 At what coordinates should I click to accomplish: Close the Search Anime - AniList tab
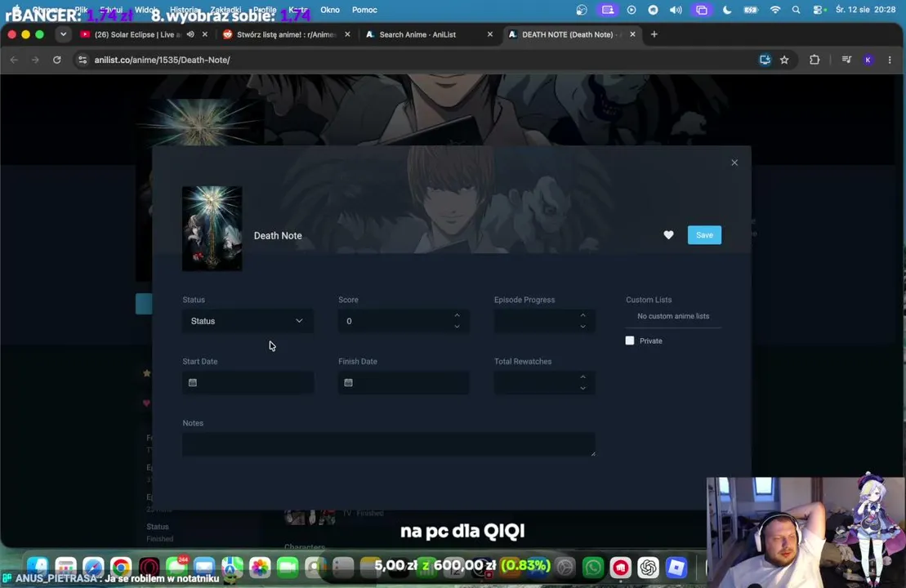click(490, 34)
